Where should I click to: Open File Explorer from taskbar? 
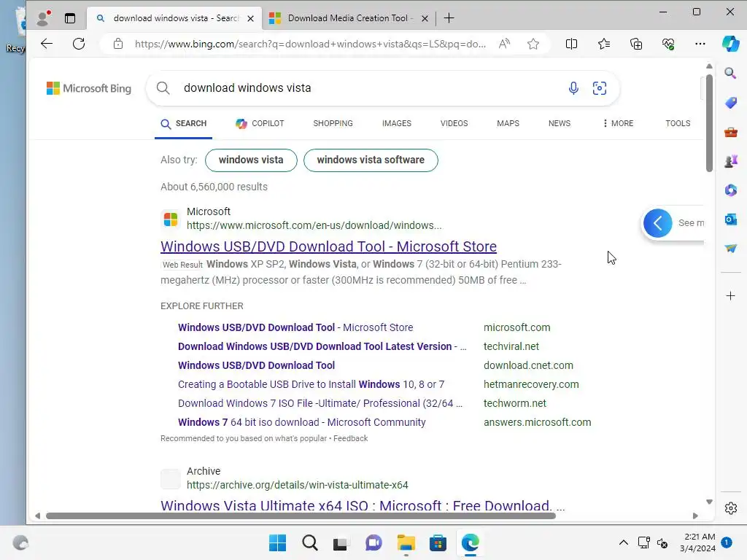[x=406, y=542]
